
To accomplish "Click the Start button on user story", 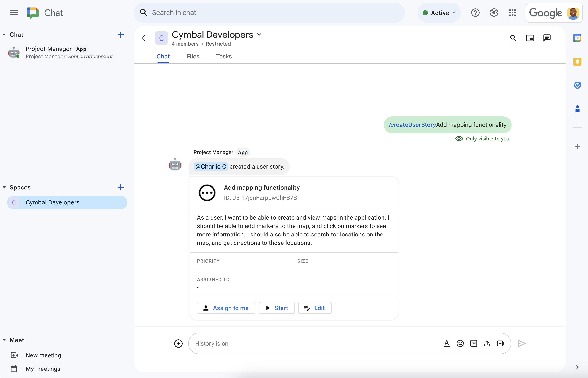I will coord(276,308).
